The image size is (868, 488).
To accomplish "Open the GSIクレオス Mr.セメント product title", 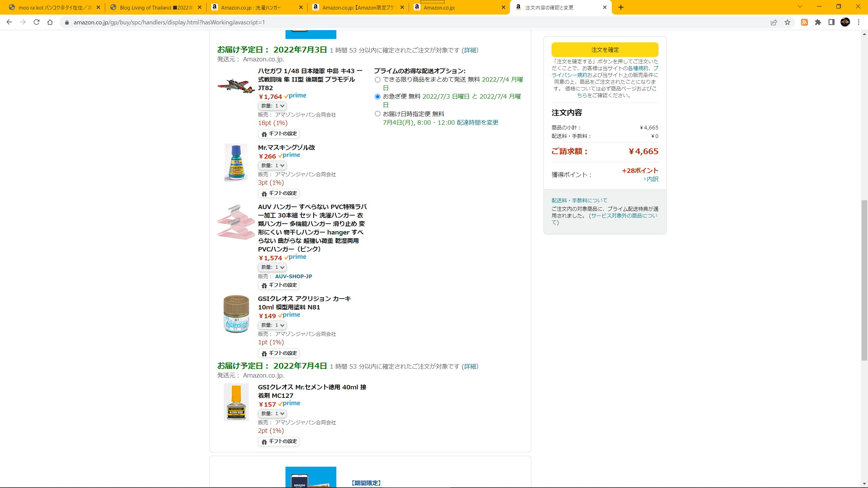I will point(312,391).
